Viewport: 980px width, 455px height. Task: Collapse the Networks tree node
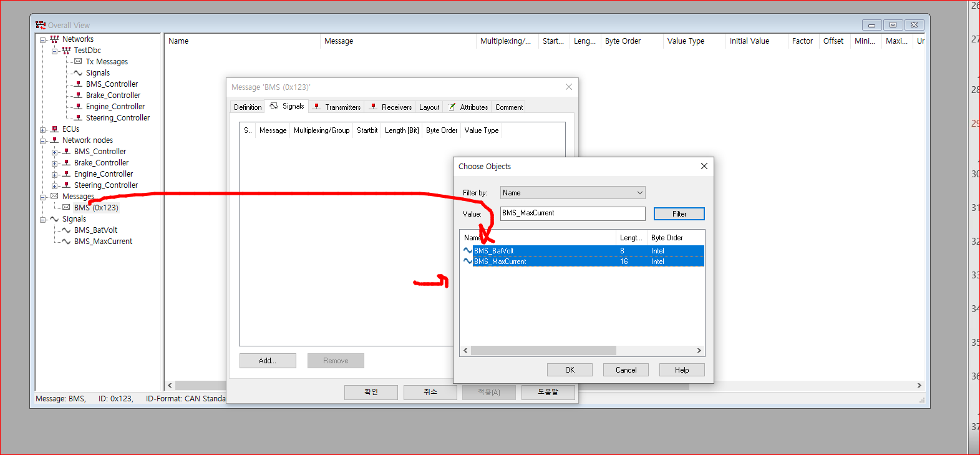point(43,40)
